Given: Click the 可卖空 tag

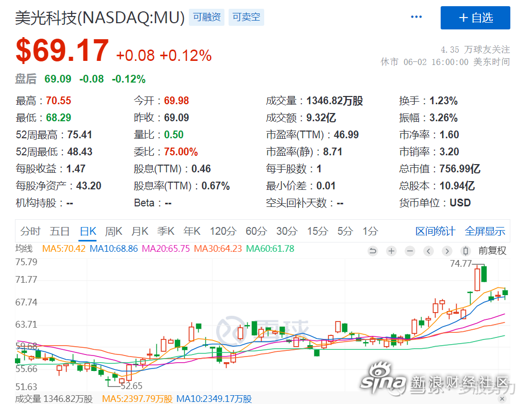Looking at the screenshot, I should pos(246,18).
